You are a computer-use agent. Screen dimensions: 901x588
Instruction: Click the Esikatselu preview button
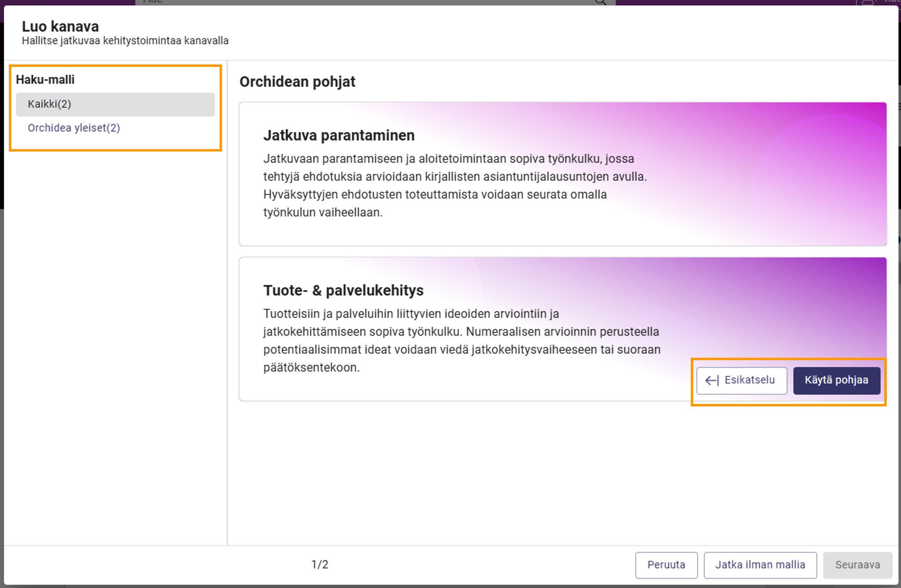click(x=741, y=380)
